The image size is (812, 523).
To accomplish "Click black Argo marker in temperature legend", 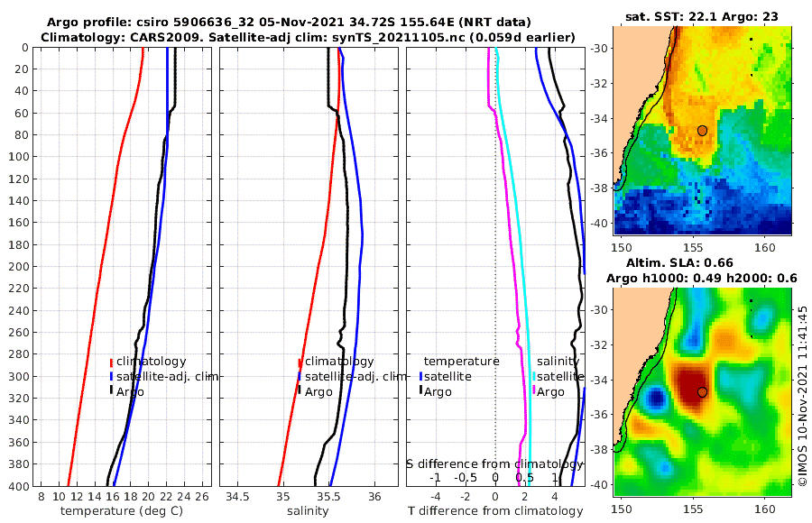I will pos(111,390).
